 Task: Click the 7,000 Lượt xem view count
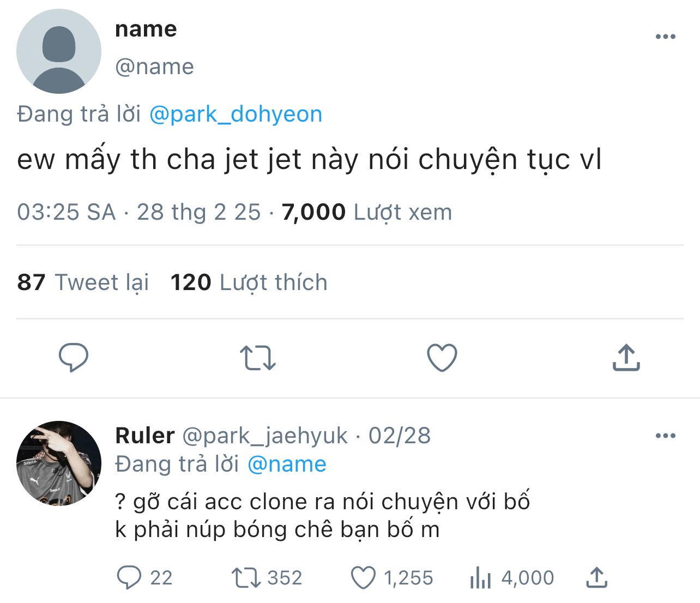366,212
